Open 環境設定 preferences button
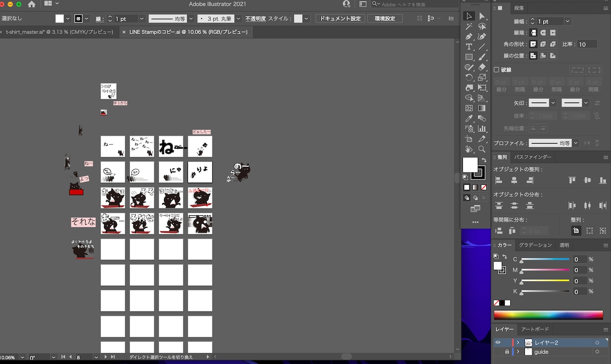Screen dimensions: 611x364 point(385,19)
